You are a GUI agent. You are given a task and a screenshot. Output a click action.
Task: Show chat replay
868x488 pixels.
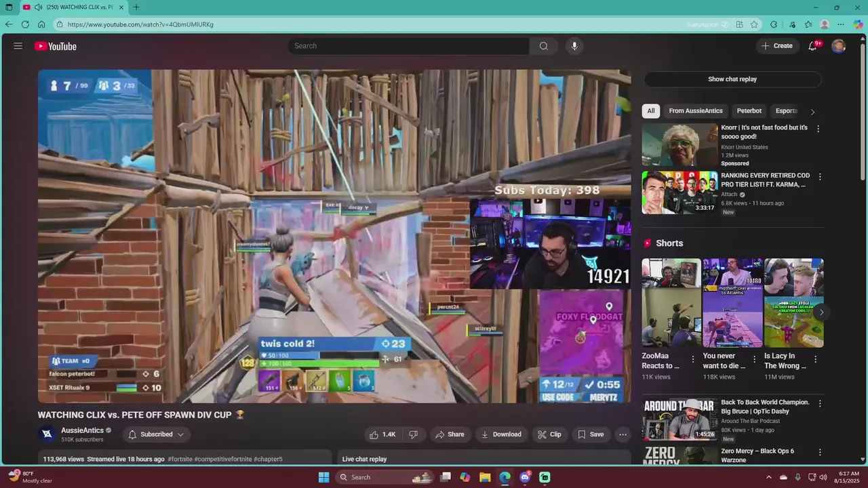[732, 79]
